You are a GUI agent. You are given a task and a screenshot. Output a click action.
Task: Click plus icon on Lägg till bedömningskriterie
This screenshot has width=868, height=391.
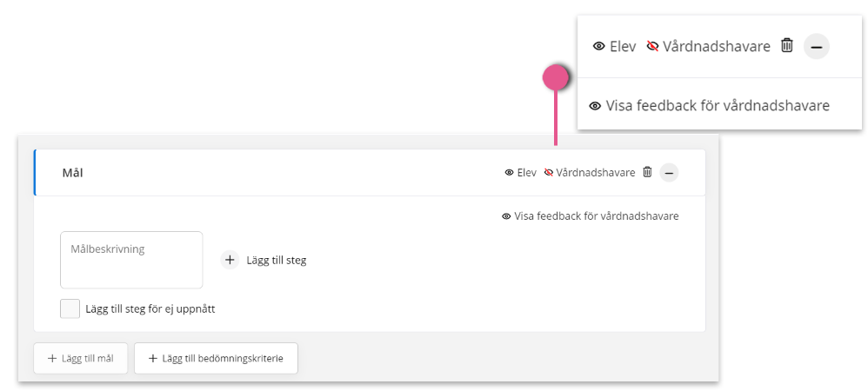(x=153, y=358)
